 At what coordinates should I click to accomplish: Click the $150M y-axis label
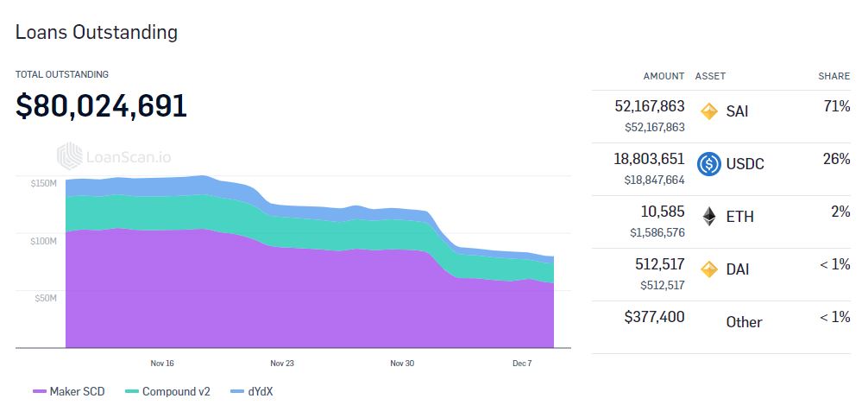pyautogui.click(x=44, y=183)
